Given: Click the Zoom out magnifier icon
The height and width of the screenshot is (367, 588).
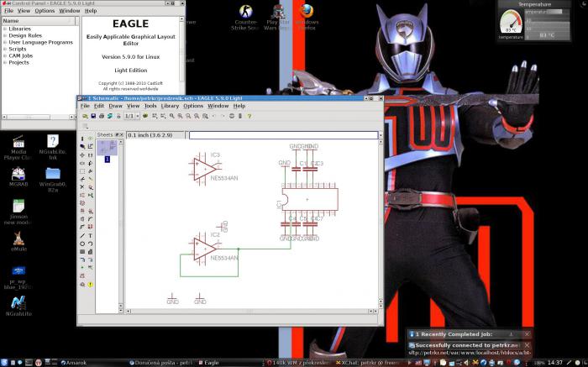Looking at the screenshot, I should (x=188, y=116).
